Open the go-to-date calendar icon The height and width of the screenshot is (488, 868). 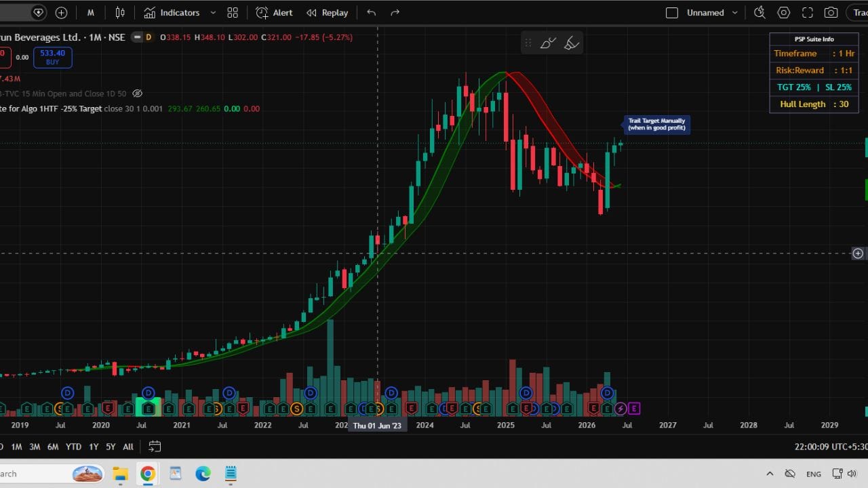point(155,447)
